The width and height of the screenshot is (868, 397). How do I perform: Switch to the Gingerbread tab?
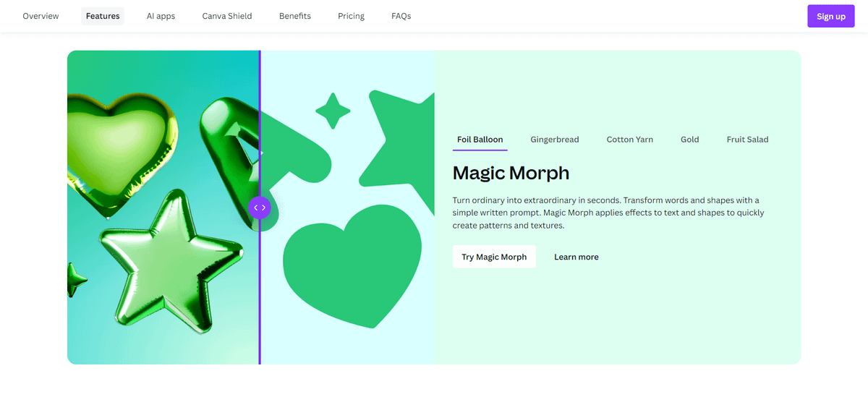554,140
